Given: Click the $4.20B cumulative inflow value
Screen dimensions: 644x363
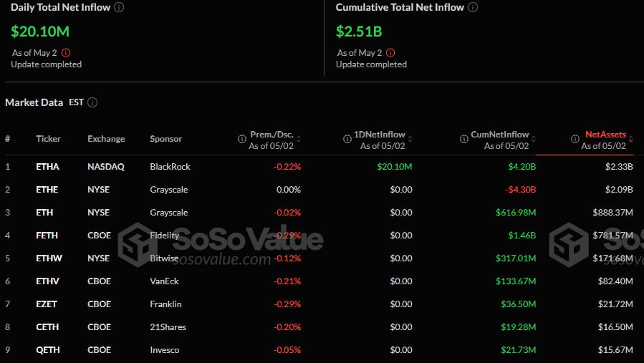Looking at the screenshot, I should (522, 167).
